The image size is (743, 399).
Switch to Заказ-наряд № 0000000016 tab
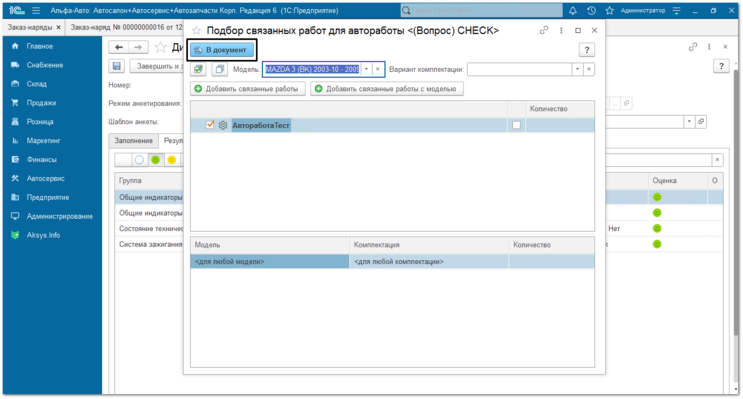[x=127, y=27]
